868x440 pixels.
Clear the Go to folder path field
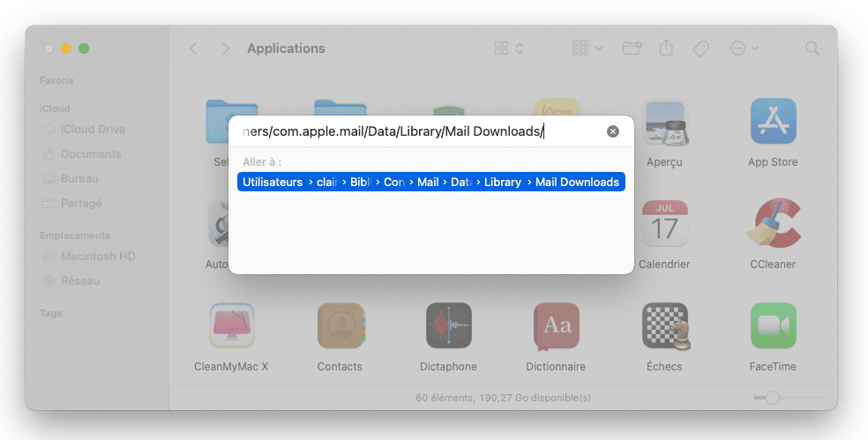coord(613,131)
